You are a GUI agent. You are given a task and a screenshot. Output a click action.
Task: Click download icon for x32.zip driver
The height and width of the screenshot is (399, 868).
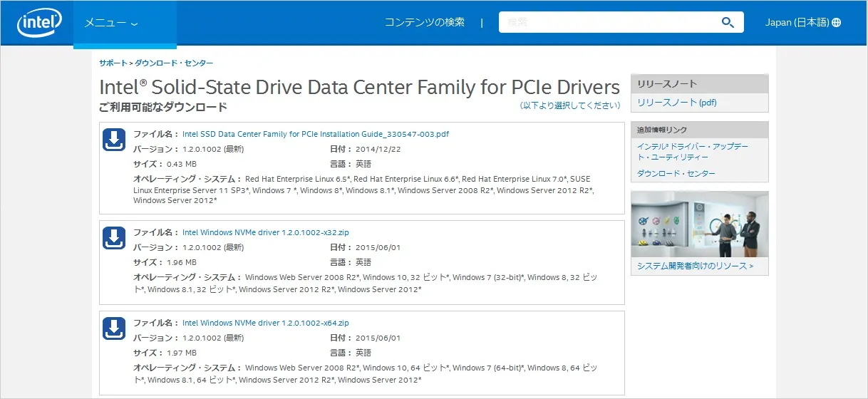[x=114, y=239]
